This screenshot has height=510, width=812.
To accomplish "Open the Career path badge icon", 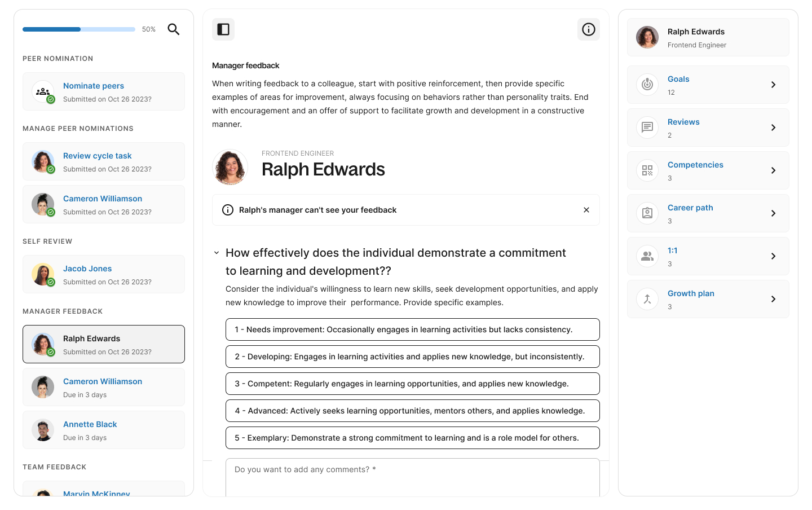I will click(647, 213).
